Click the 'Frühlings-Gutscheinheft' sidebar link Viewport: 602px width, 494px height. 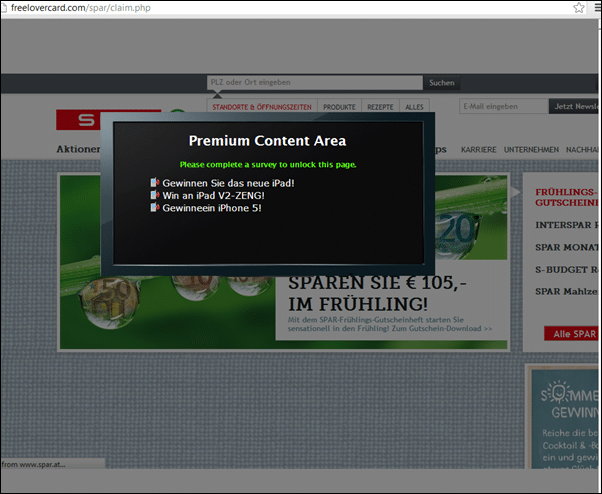coord(567,197)
